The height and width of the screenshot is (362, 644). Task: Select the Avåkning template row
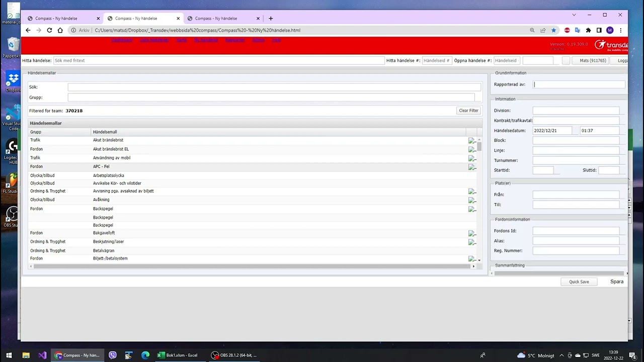(x=253, y=200)
